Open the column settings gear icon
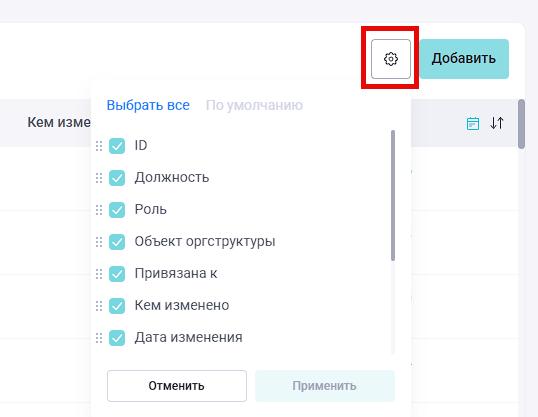Screen dimensions: 538x417 pyautogui.click(x=390, y=59)
